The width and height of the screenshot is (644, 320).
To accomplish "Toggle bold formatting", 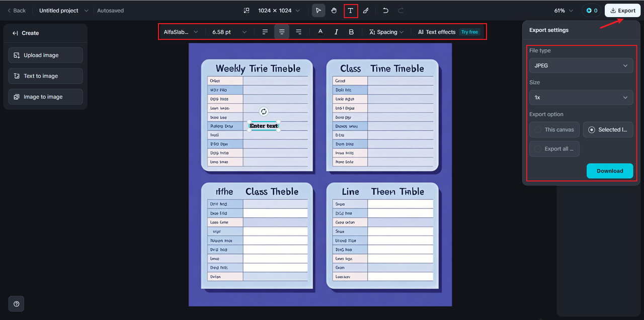I will click(x=351, y=32).
